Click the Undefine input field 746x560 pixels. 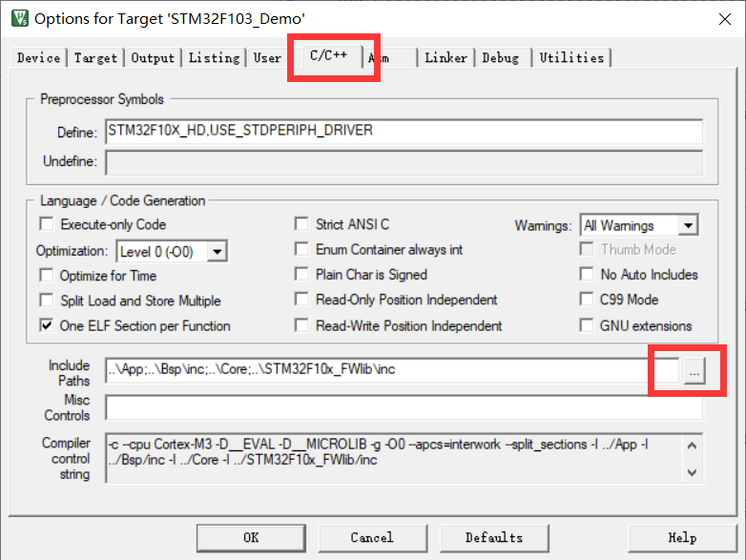[x=404, y=163]
